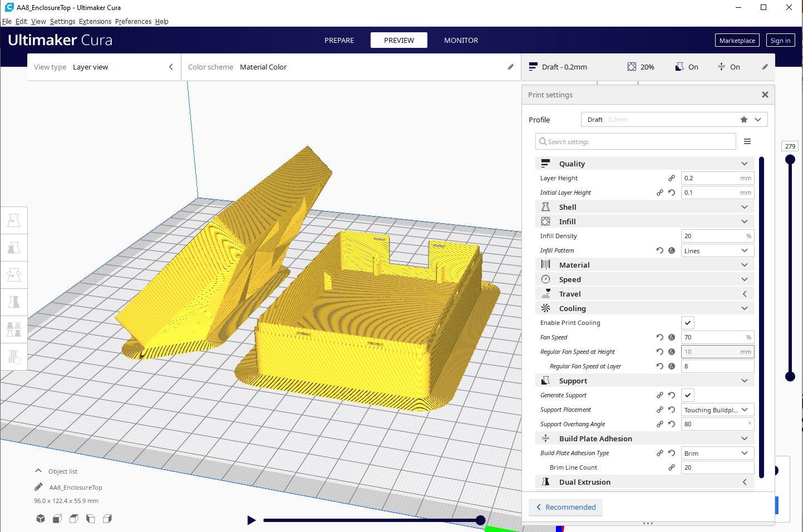Screen dimensions: 803x532
Task: Toggle Enable Print Cooling checkbox
Action: pos(688,323)
